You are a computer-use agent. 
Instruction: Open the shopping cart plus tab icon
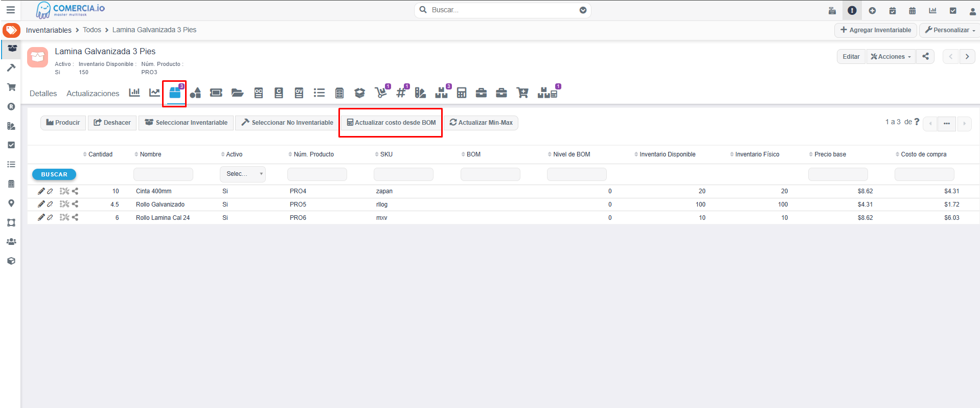(x=522, y=93)
